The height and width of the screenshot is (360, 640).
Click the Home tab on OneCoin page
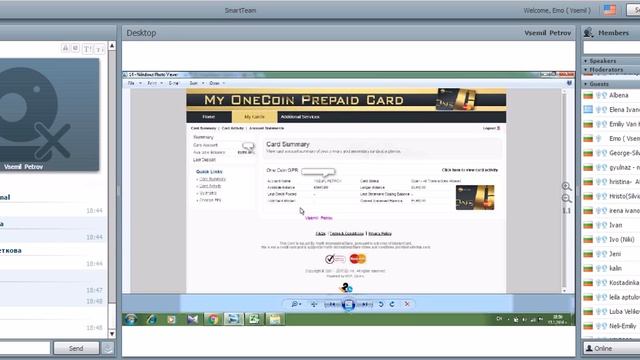pos(209,117)
